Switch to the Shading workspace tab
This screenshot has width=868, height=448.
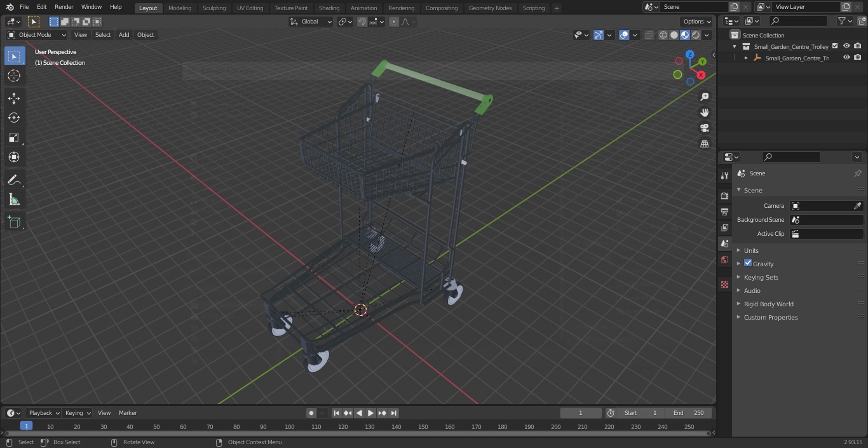329,8
